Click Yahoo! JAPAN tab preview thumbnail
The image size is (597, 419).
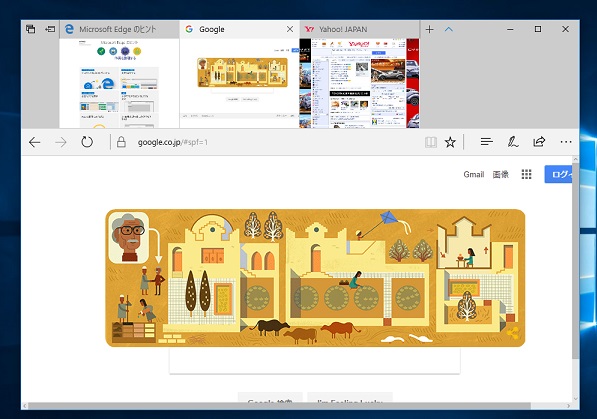(359, 83)
